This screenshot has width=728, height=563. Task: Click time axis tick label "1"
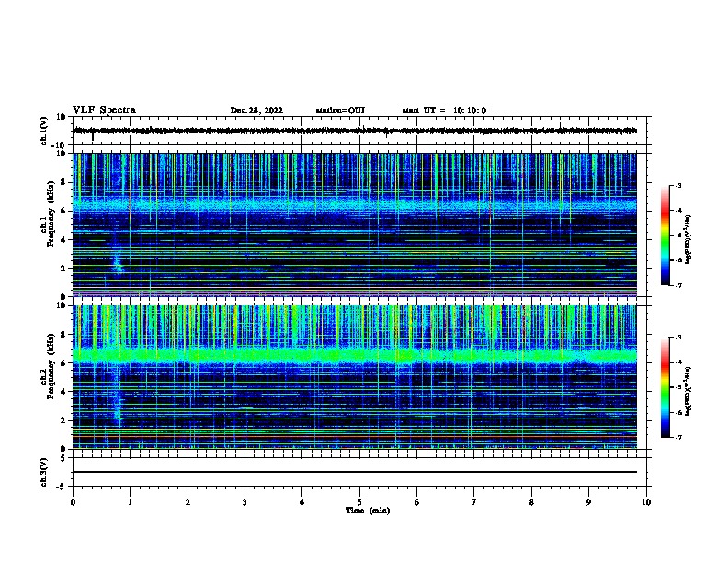click(130, 502)
